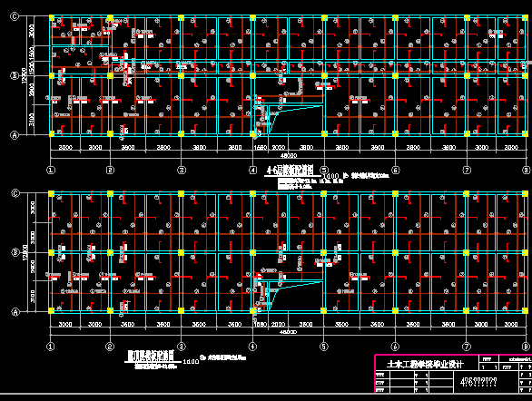Pick grid bubble 7 under the lower plan
The image size is (532, 401).
click(467, 347)
